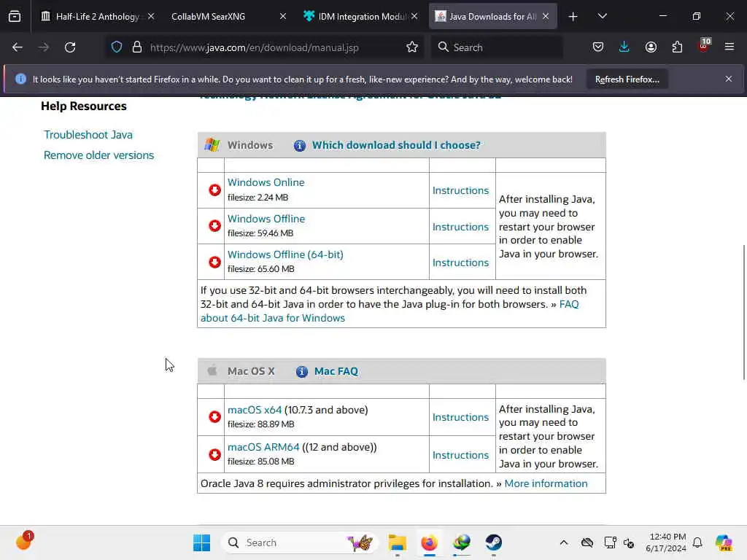Image resolution: width=747 pixels, height=560 pixels.
Task: Click info icon beside Which download should I choose
Action: point(300,145)
